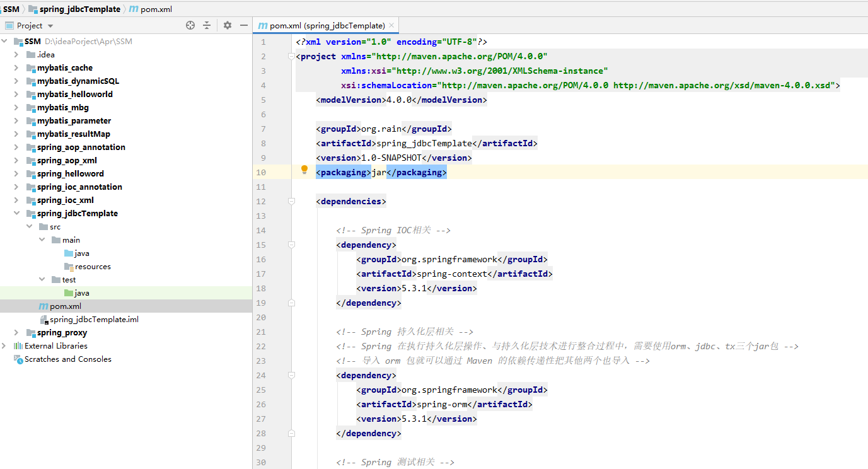The height and width of the screenshot is (469, 868).
Task: Fold the dependencies block on line 12
Action: coord(291,201)
